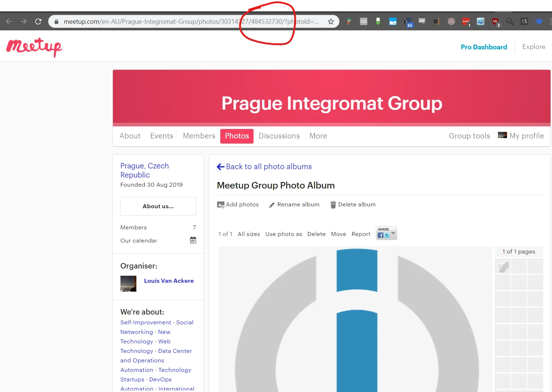Click the Add photos icon
Screen dimensions: 552x392
coord(221,205)
